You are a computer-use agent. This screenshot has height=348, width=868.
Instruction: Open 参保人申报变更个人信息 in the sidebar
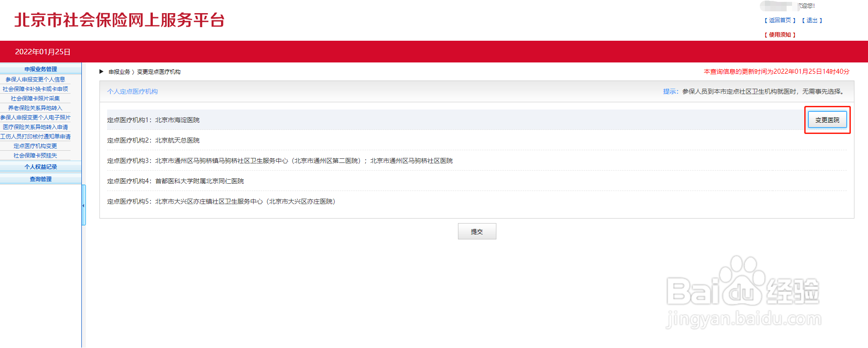click(x=35, y=79)
